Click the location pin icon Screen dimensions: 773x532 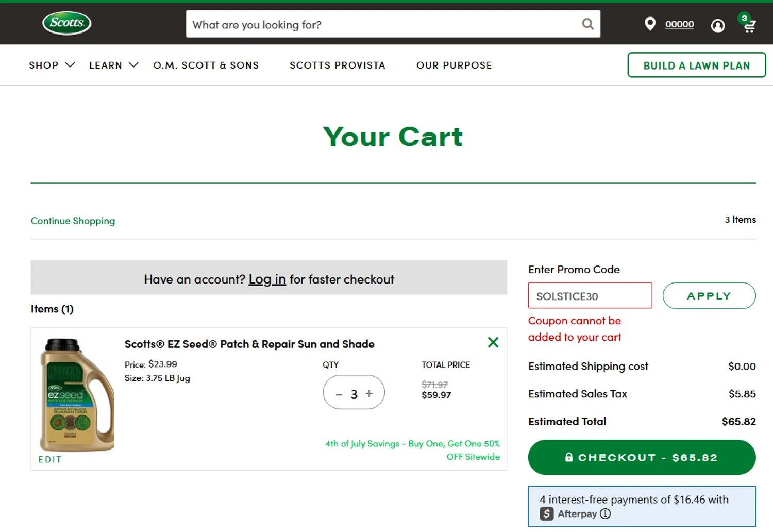coord(650,24)
